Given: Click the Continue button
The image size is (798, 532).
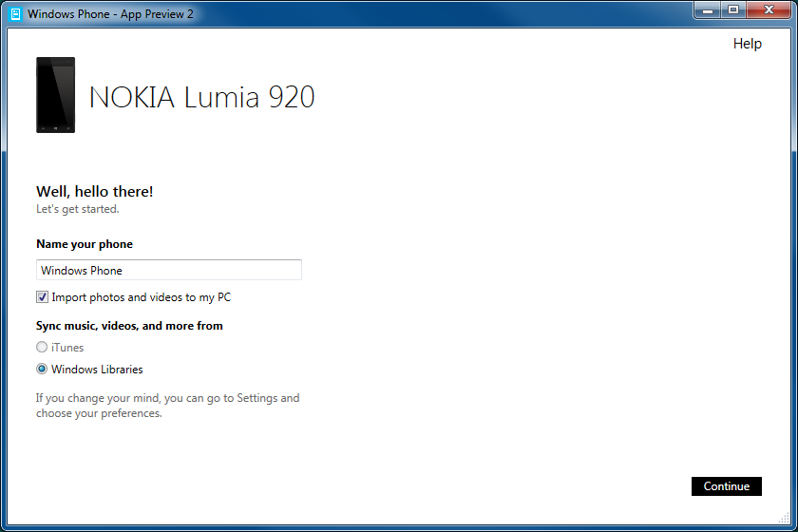Looking at the screenshot, I should [x=726, y=486].
